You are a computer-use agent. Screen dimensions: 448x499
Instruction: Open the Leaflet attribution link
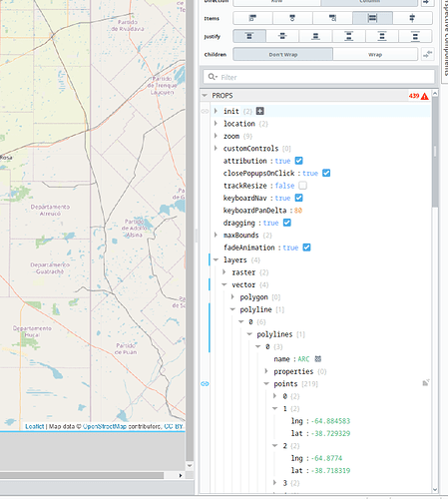tap(34, 426)
